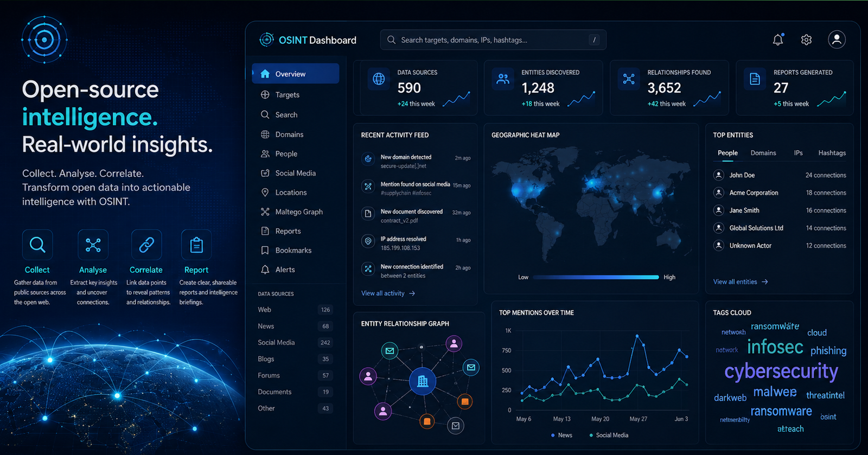Select the People tab in Top Entities
This screenshot has height=455, width=868.
[727, 153]
